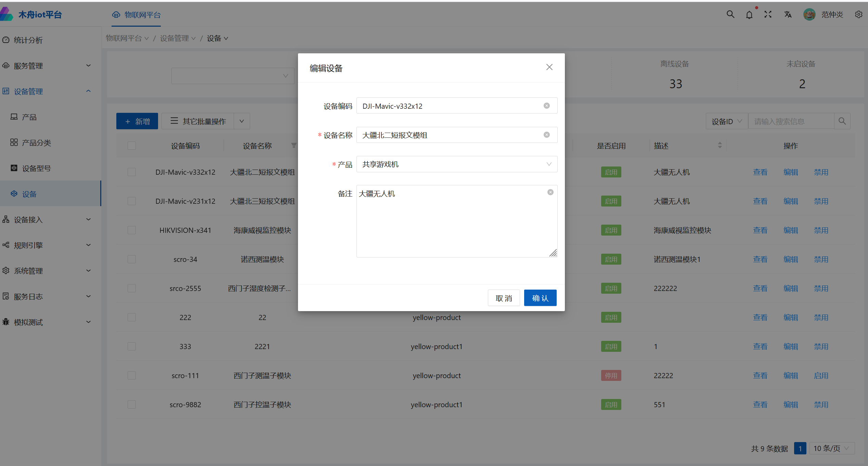Select the scro-111 row checkbox
The height and width of the screenshot is (466, 868).
pos(131,375)
